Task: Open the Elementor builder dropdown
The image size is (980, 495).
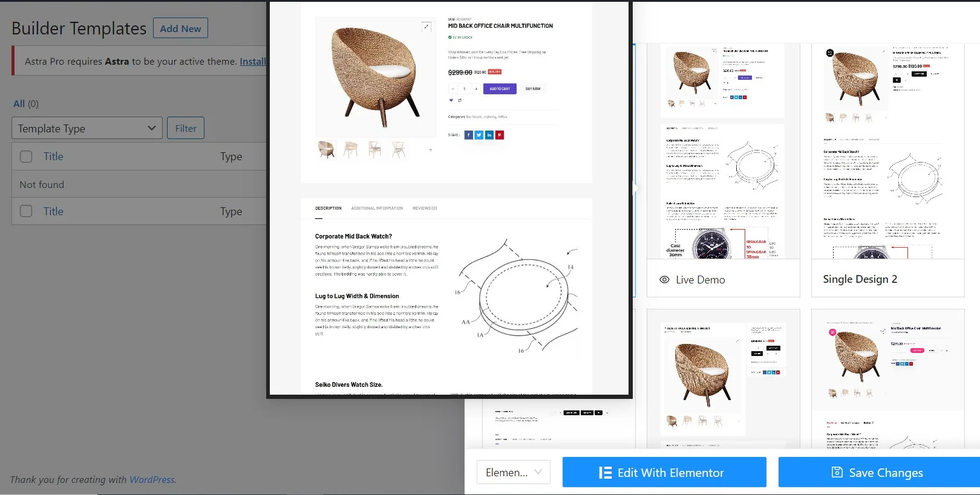Action: [514, 472]
